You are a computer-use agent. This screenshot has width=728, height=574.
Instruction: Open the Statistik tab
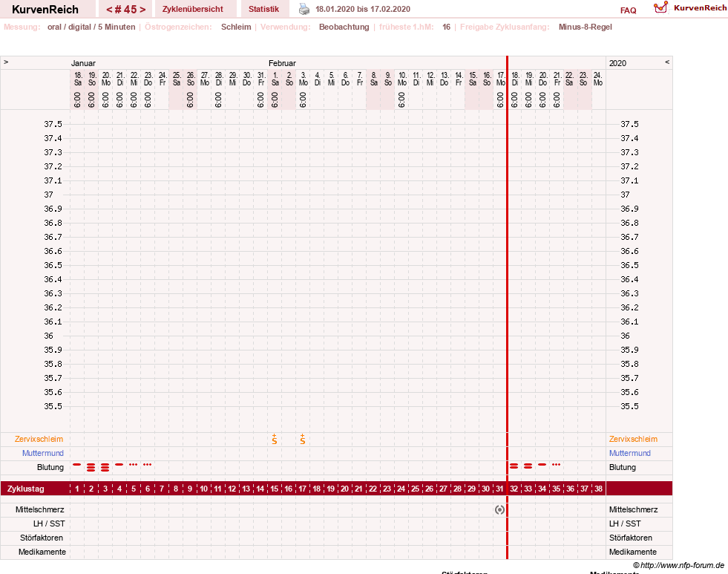[263, 9]
